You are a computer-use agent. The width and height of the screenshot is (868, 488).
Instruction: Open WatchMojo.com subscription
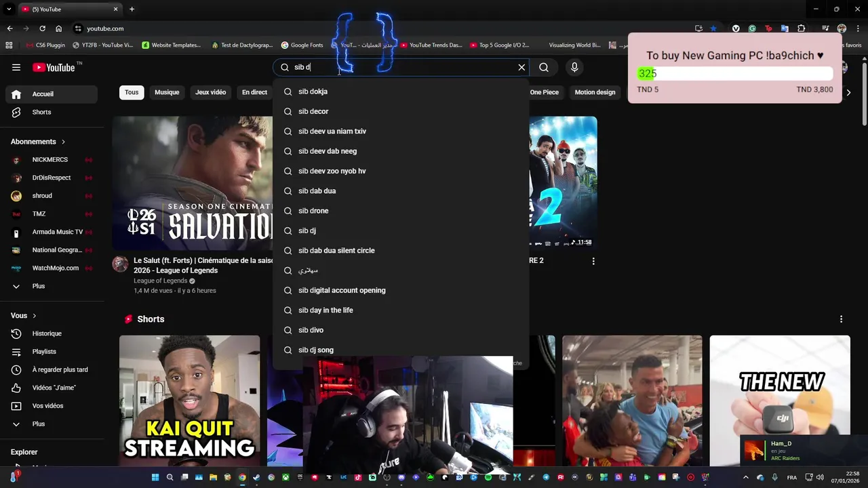pos(52,268)
